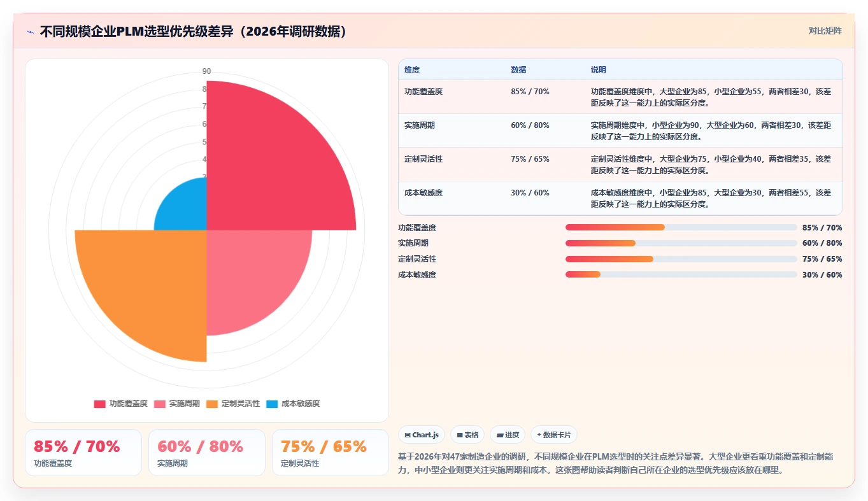Open the 75% / 65% 定制灵活性 data card

click(331, 453)
